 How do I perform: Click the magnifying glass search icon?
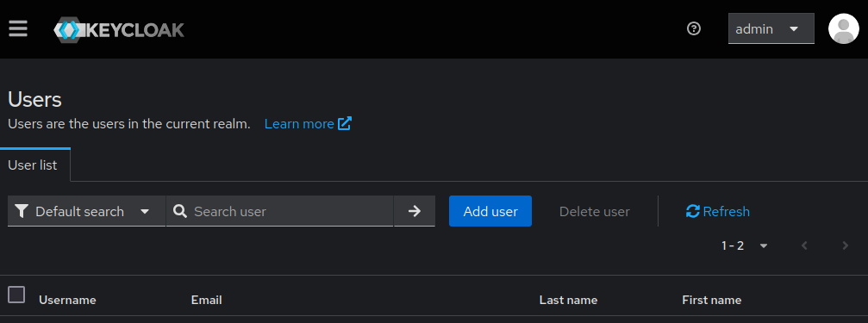click(180, 211)
